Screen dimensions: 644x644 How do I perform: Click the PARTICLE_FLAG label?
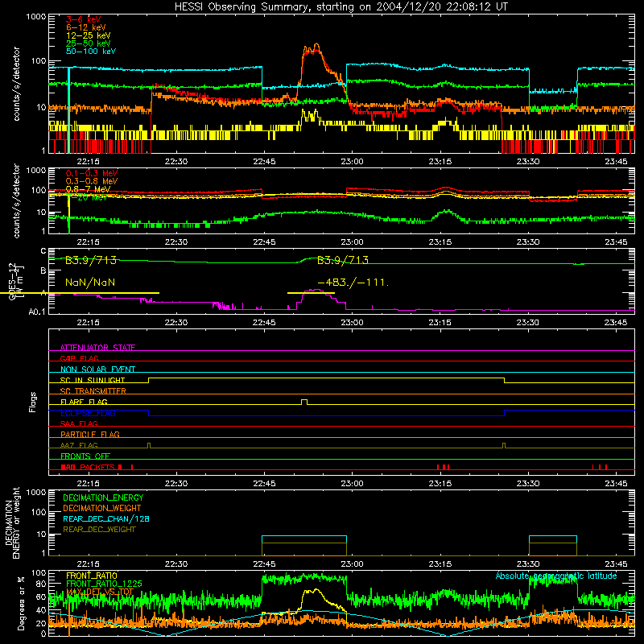coord(90,434)
